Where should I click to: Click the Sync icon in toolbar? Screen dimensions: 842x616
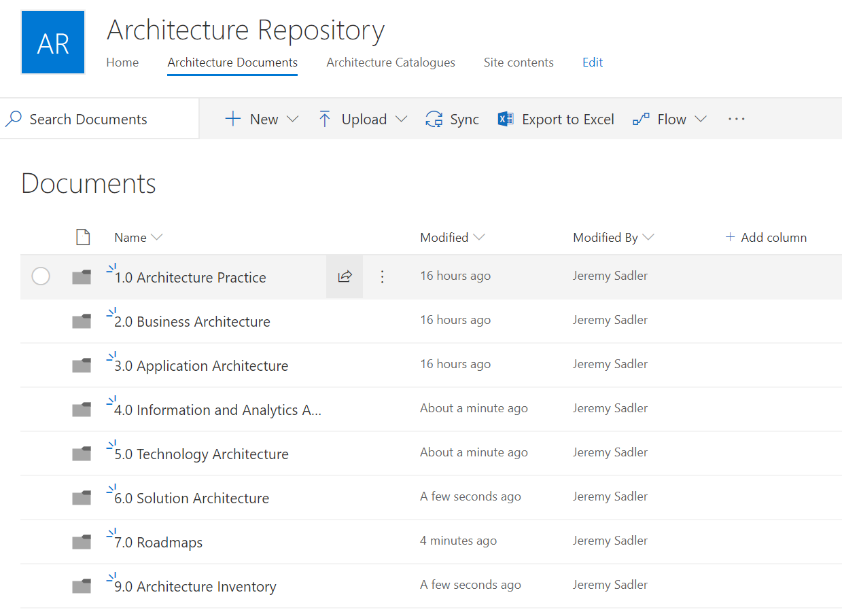pyautogui.click(x=434, y=120)
